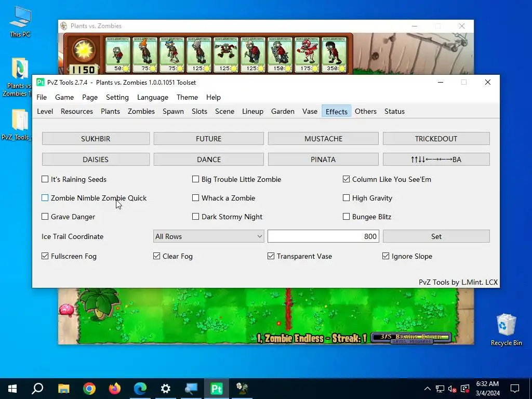Pick the digger zombie seed card
This screenshot has height=399, width=532.
pyautogui.click(x=253, y=55)
